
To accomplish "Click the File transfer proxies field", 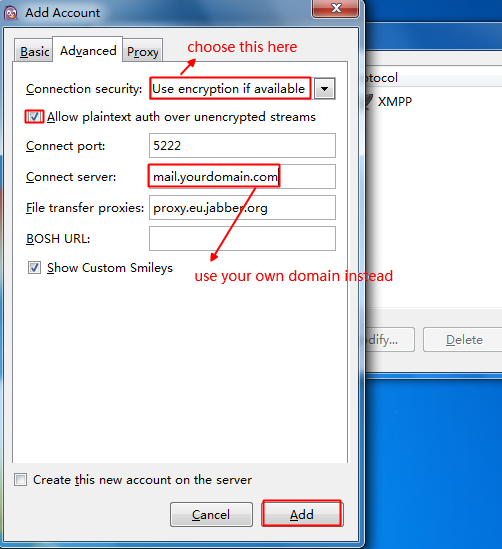I will [242, 208].
